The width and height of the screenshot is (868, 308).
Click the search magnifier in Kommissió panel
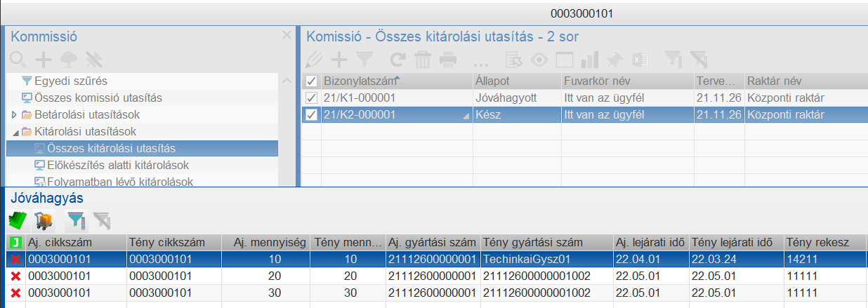(x=19, y=59)
